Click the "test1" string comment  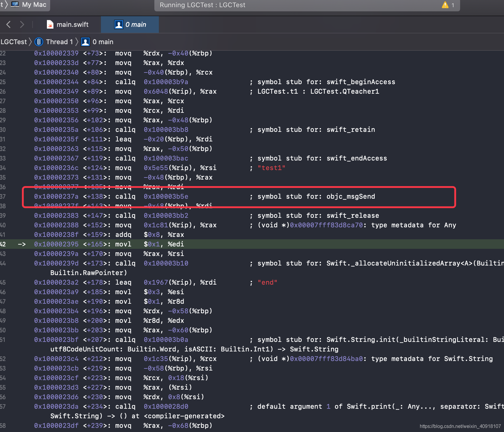point(271,168)
